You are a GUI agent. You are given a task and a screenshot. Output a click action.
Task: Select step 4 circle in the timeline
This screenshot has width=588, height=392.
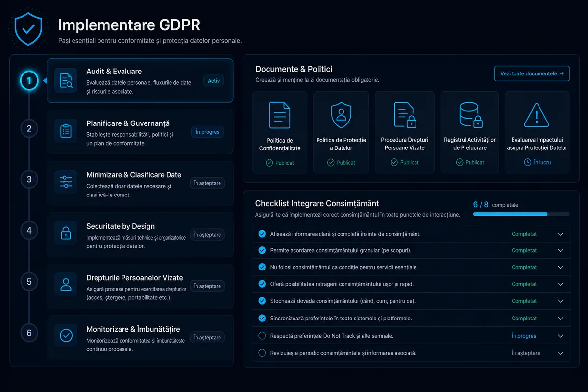pos(29,230)
